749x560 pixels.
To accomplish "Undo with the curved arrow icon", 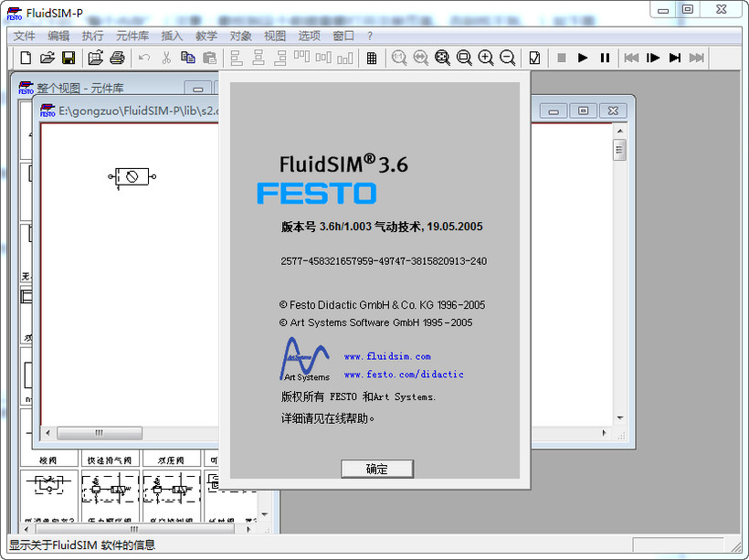I will coord(144,58).
